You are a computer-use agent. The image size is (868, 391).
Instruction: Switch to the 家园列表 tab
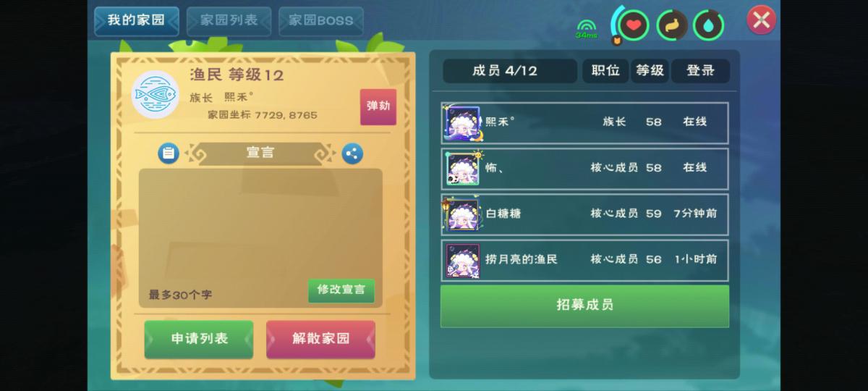pos(229,21)
